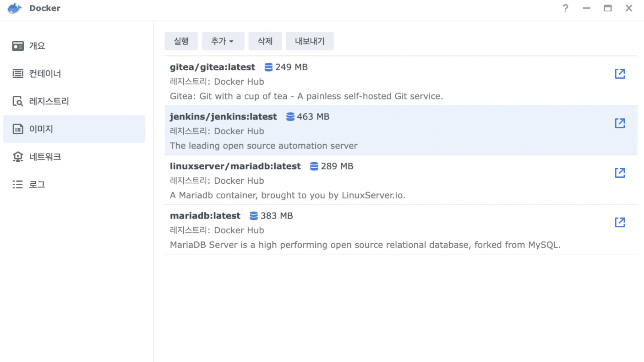This screenshot has height=362, width=644.
Task: Click the registry (레지스트리) search icon
Action: point(18,101)
